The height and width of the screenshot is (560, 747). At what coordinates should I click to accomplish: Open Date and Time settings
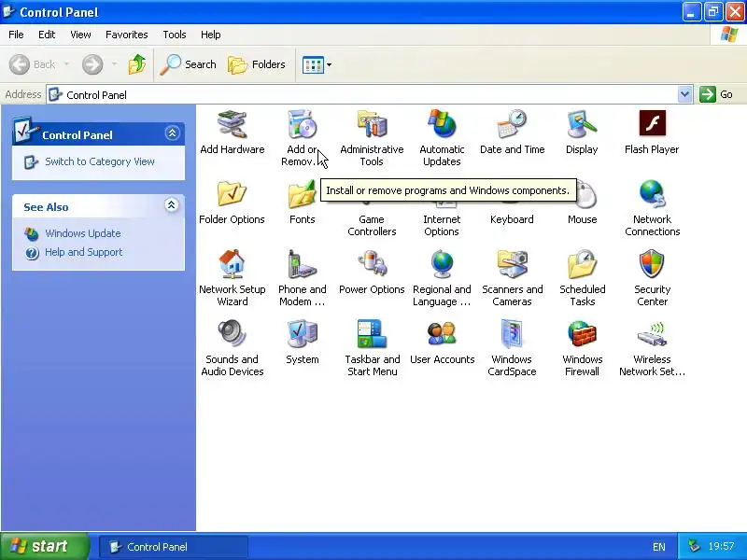(x=512, y=133)
